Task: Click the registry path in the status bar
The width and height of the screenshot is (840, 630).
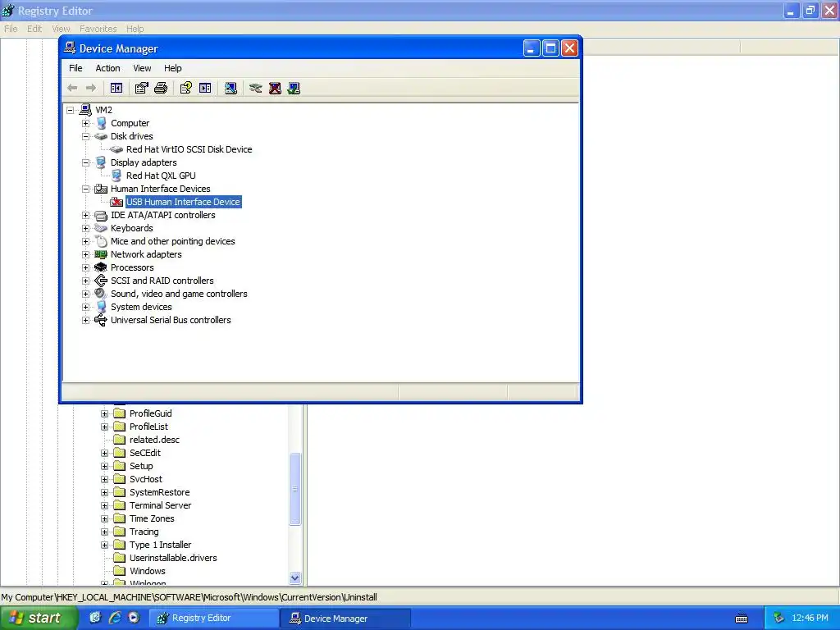Action: pyautogui.click(x=189, y=597)
